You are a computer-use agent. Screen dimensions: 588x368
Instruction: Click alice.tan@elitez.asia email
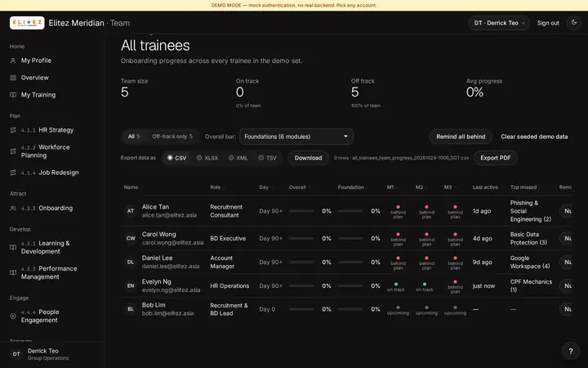[x=169, y=215]
